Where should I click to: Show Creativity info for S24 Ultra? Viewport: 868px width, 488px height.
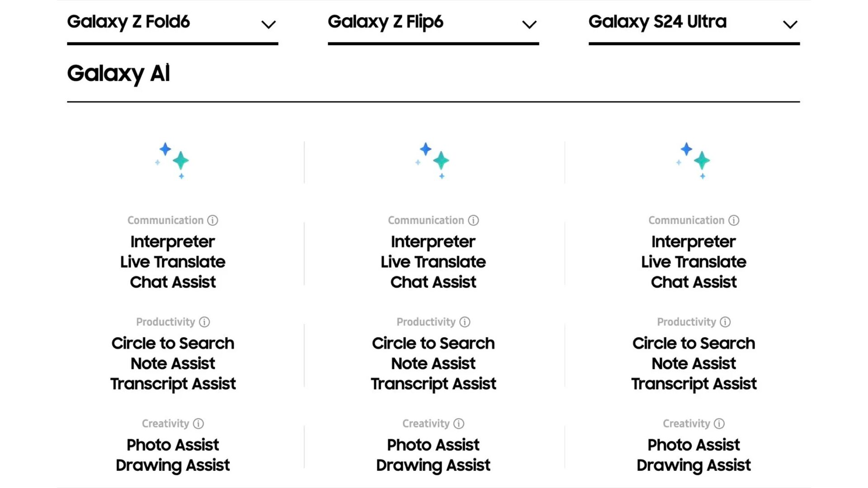pyautogui.click(x=719, y=424)
